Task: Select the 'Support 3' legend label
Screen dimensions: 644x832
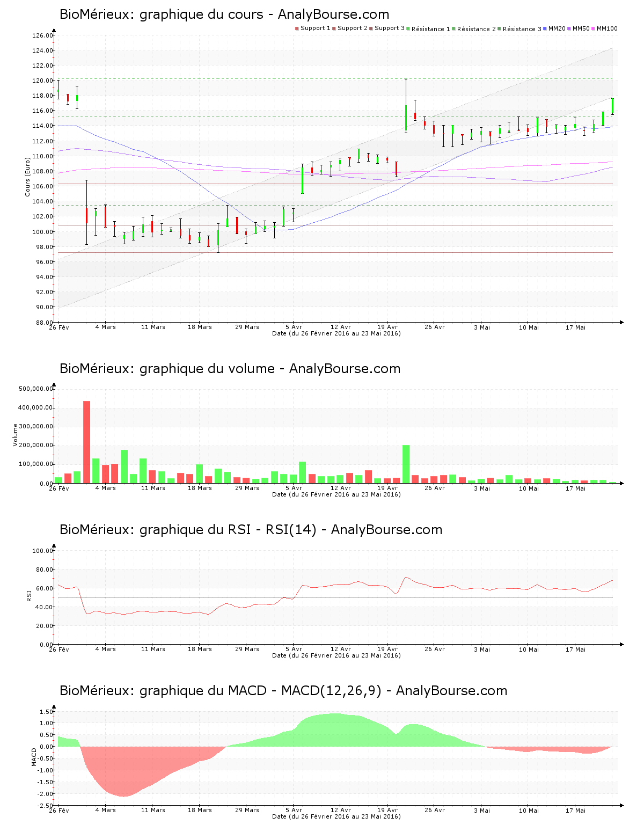Action: tap(390, 28)
